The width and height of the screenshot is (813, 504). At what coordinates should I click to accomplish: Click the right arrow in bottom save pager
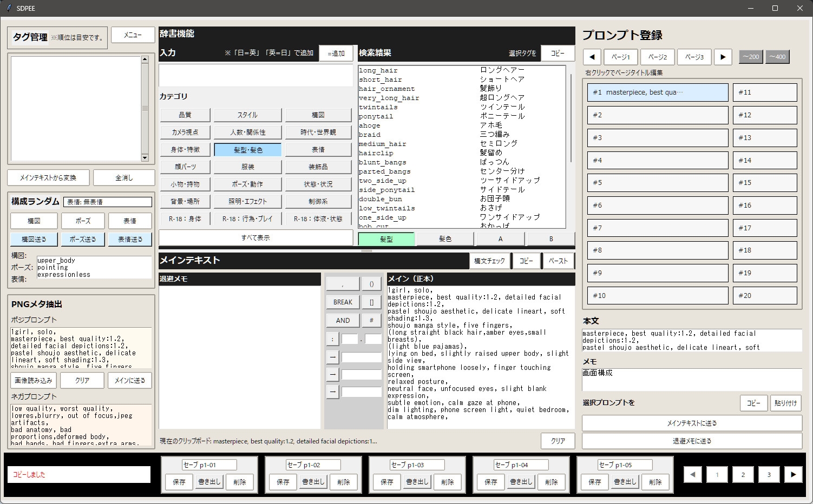pyautogui.click(x=793, y=474)
